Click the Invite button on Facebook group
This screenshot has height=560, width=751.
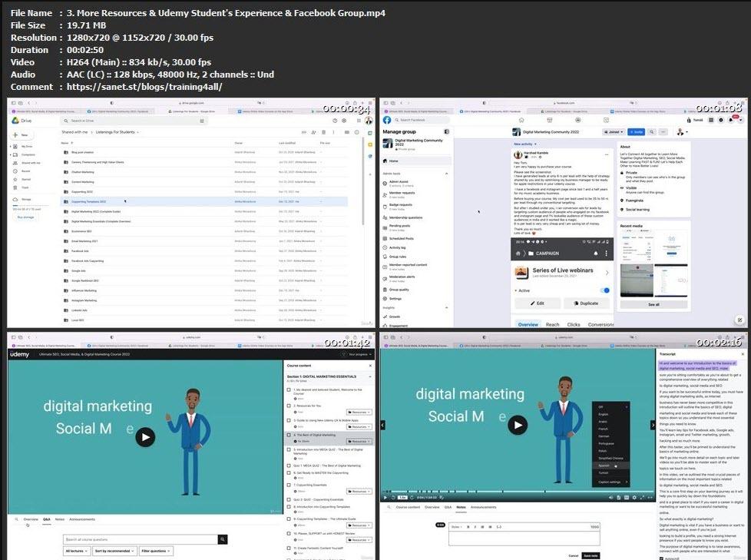click(x=636, y=131)
